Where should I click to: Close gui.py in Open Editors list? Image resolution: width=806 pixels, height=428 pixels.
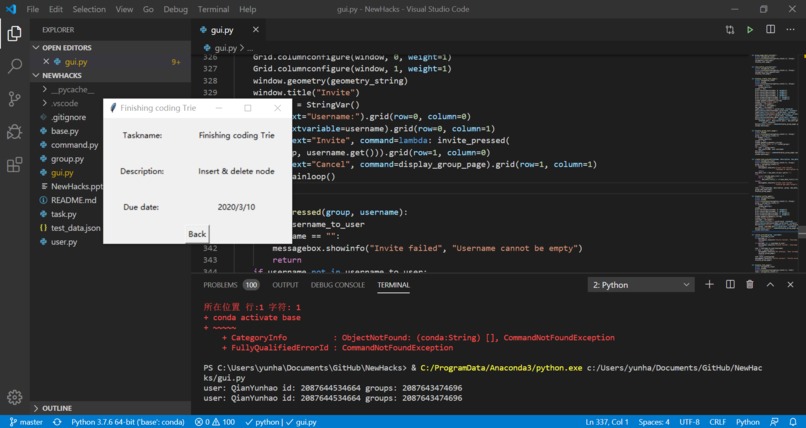point(46,62)
